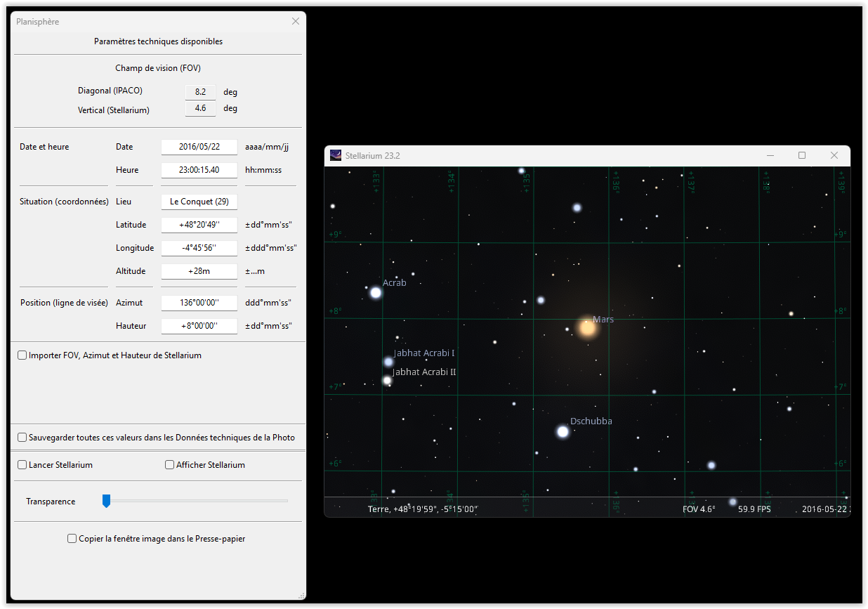Select the planet Mars in the sky view

click(x=586, y=327)
